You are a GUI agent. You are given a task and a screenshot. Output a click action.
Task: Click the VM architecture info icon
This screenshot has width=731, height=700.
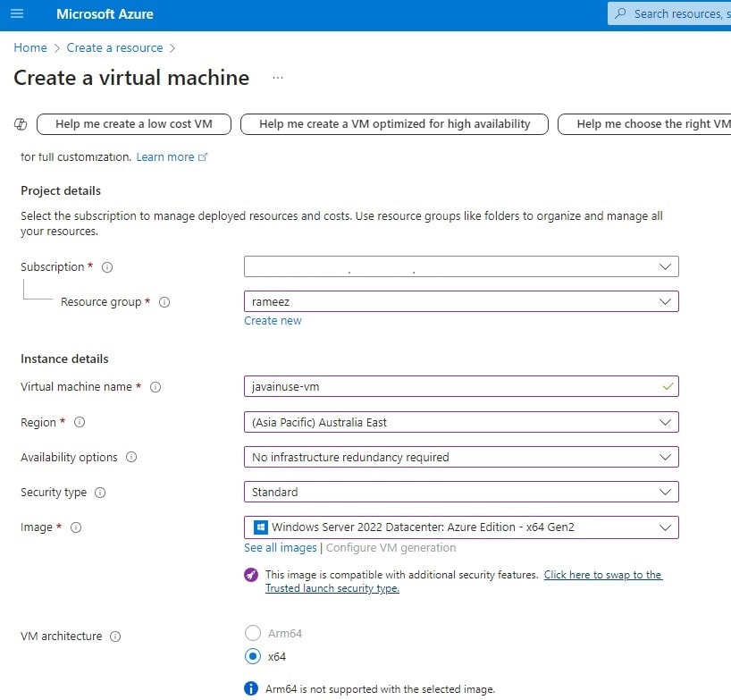[115, 637]
